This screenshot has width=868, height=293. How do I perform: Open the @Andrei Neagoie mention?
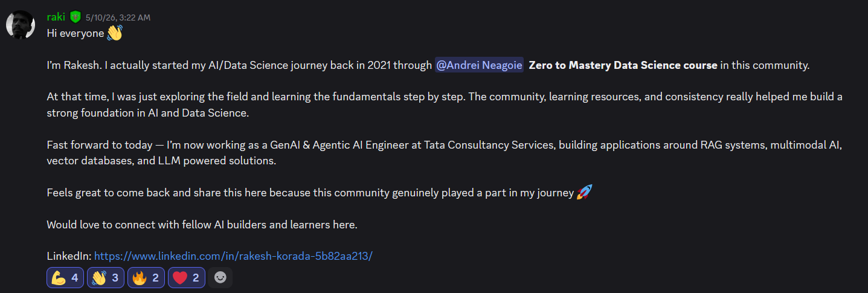click(479, 65)
